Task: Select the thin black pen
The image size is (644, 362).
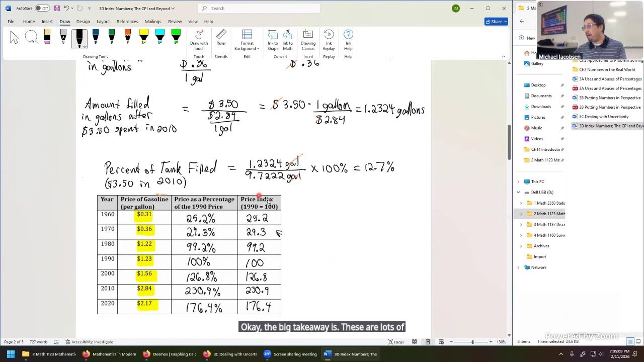Action: (63, 37)
